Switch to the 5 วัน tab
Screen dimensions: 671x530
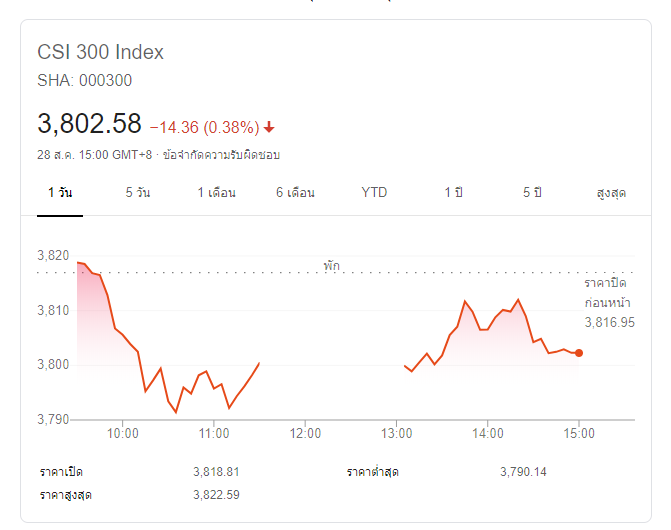[138, 193]
